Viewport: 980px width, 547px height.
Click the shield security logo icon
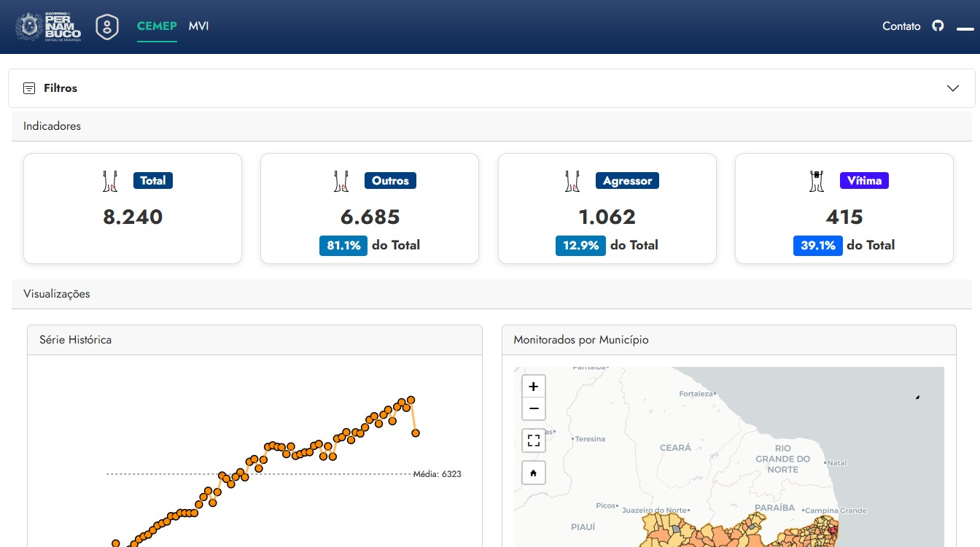click(x=107, y=27)
